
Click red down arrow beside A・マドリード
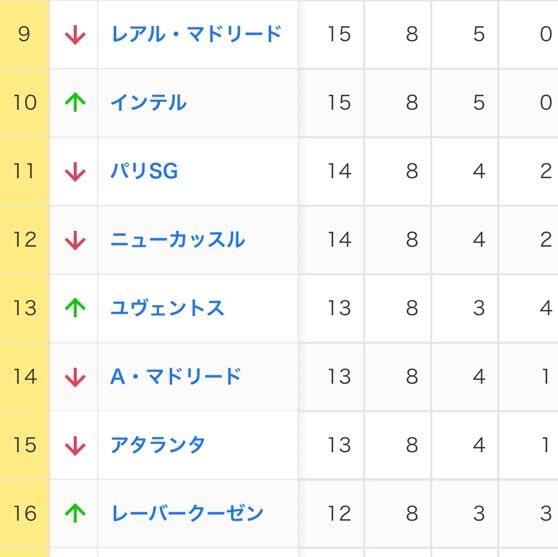pos(75,377)
